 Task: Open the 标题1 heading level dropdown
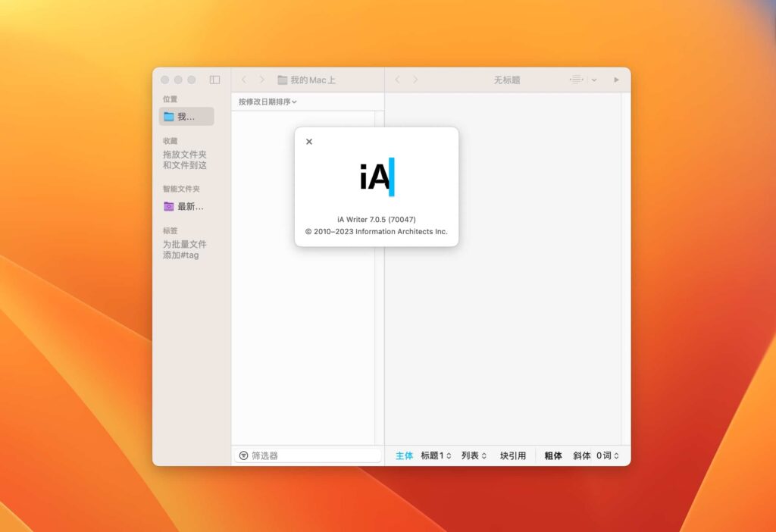pos(436,455)
